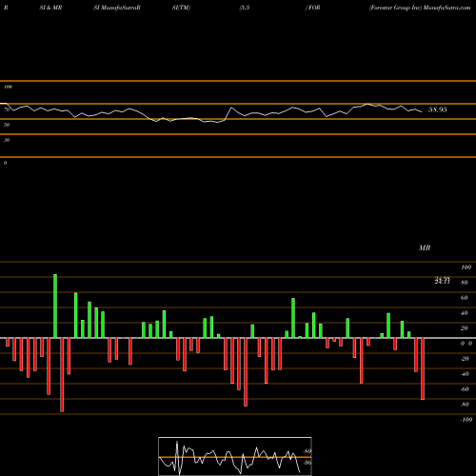The width and height of the screenshot is (476, 476).
Task: Click the MR axis label '-80'
Action: tap(465, 405)
